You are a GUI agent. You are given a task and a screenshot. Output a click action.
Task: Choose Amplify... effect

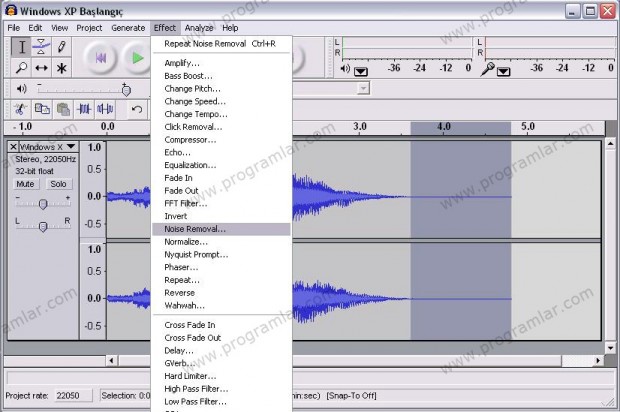(221, 63)
